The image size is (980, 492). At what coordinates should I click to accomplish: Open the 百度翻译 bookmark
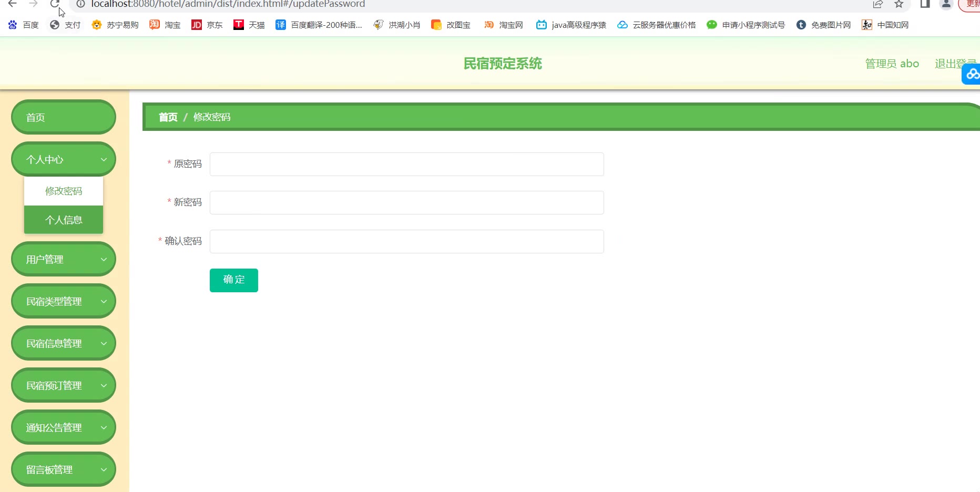pos(319,25)
